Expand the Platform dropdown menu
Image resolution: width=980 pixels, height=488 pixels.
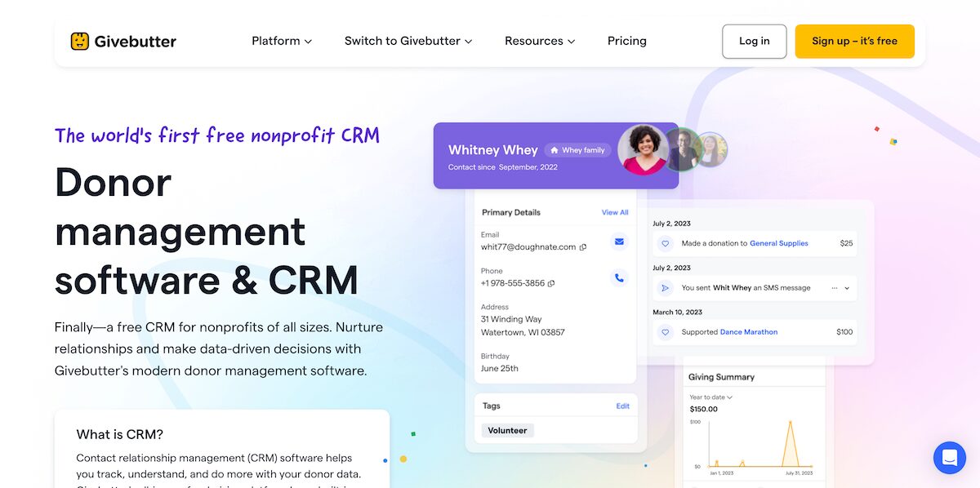pyautogui.click(x=282, y=41)
